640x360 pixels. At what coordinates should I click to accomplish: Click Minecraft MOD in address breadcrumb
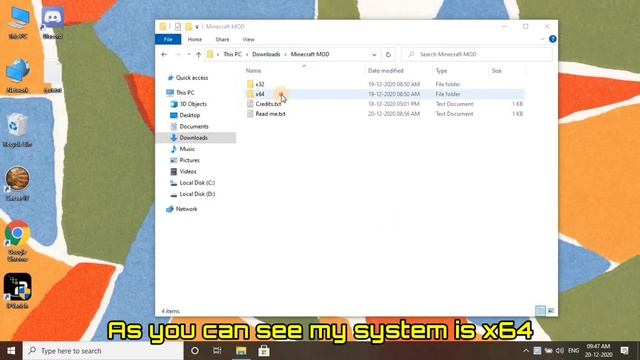click(310, 54)
